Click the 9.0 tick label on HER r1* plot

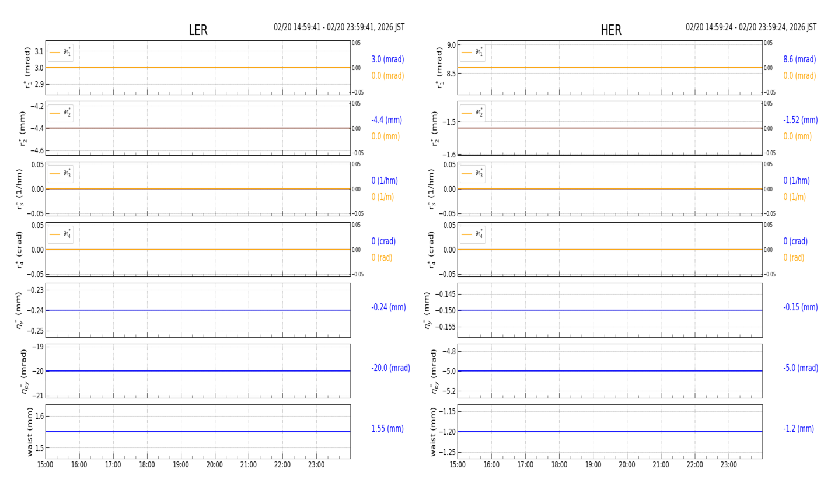(452, 45)
